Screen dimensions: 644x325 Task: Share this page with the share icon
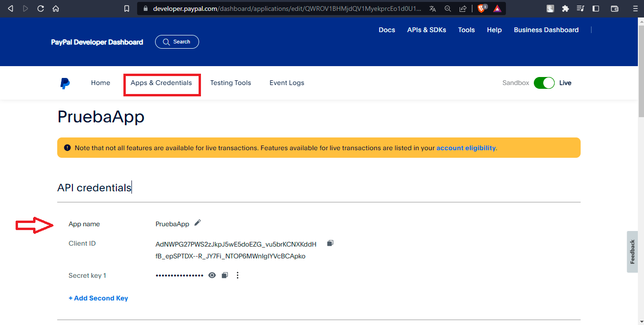coord(463,9)
